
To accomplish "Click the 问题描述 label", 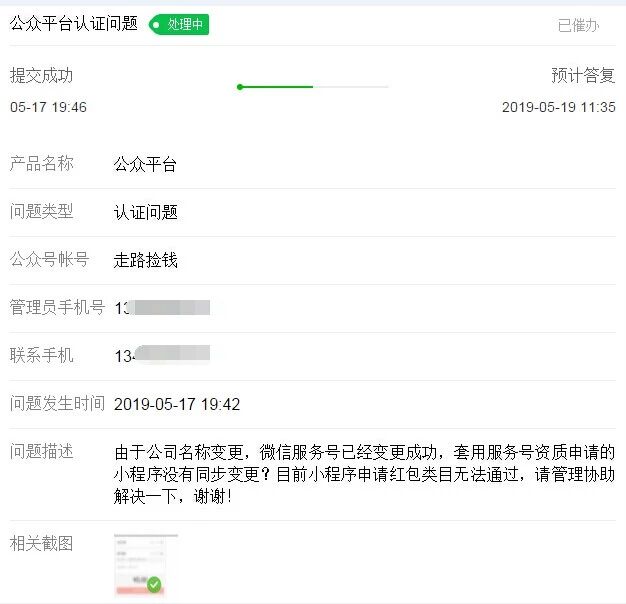I will pyautogui.click(x=42, y=452).
